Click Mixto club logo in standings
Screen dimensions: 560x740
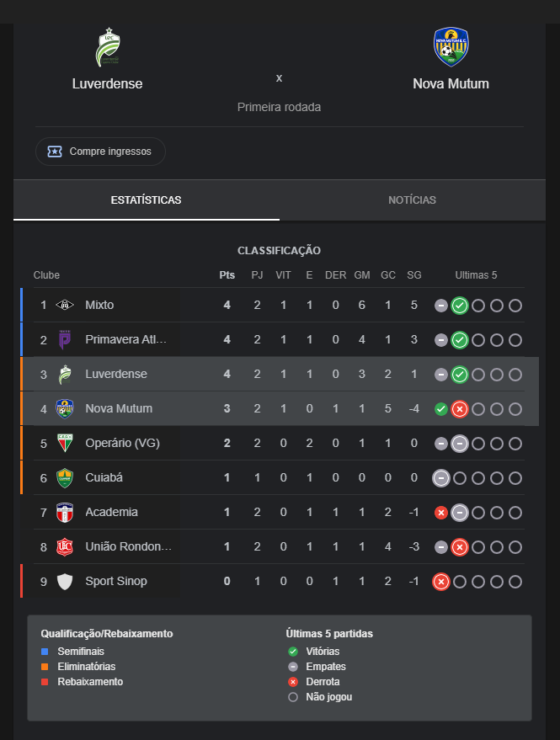[65, 305]
